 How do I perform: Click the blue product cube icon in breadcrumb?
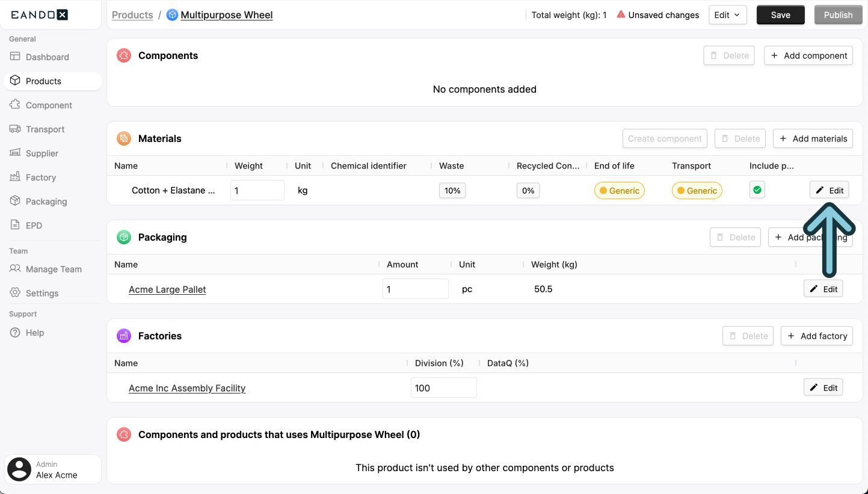tap(172, 15)
